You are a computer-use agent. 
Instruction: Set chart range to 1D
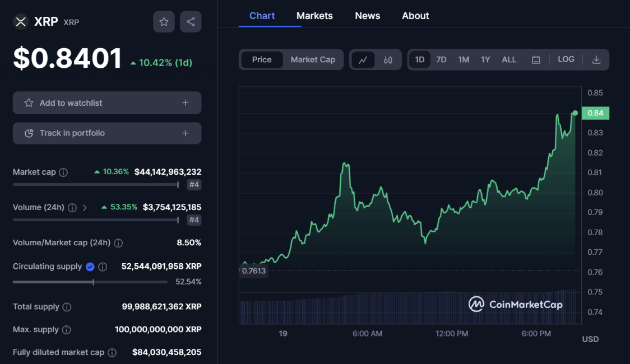click(x=419, y=60)
